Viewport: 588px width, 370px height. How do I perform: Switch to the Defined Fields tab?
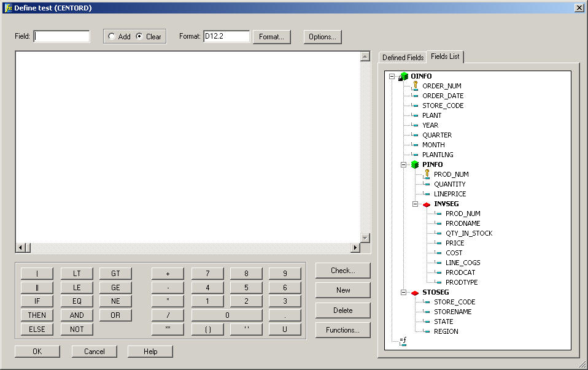403,57
